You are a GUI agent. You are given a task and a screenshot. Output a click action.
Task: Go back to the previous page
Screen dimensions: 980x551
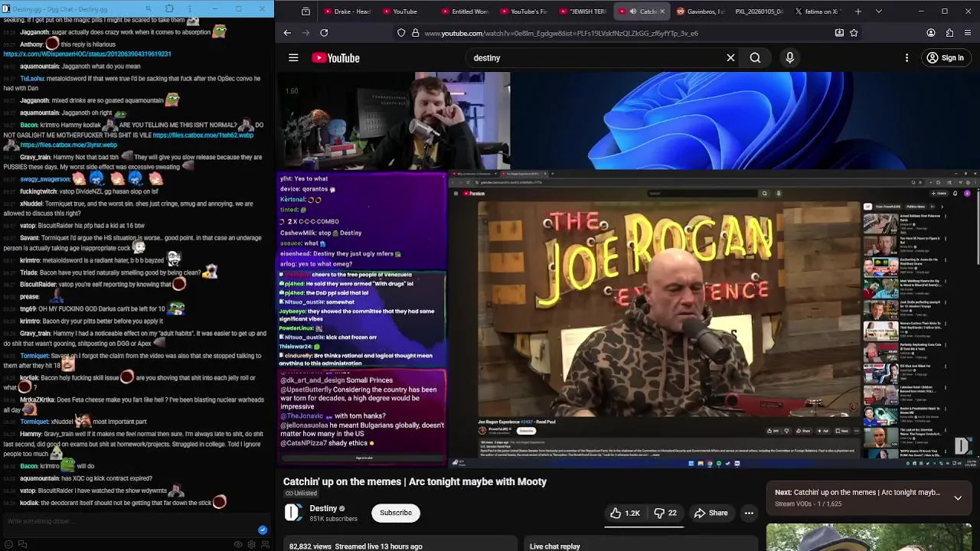click(x=287, y=33)
